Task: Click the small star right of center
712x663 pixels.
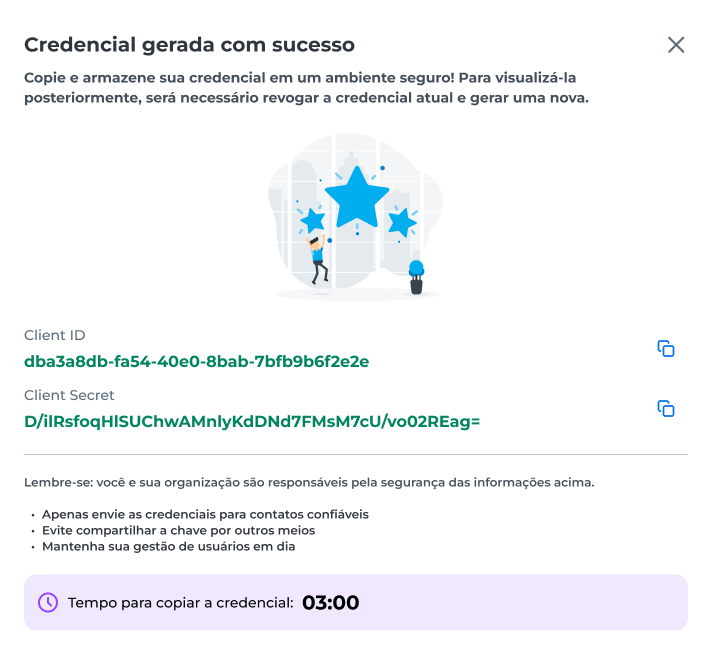Action: click(402, 223)
